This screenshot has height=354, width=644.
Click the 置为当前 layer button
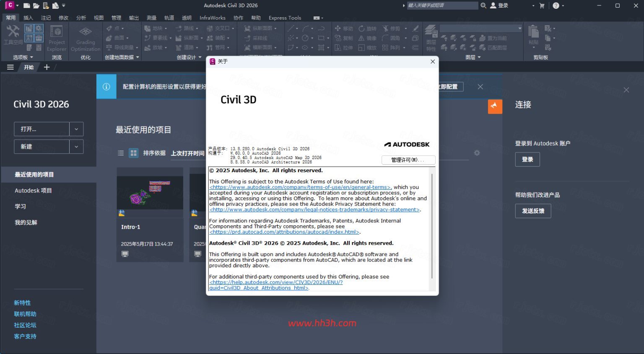493,38
